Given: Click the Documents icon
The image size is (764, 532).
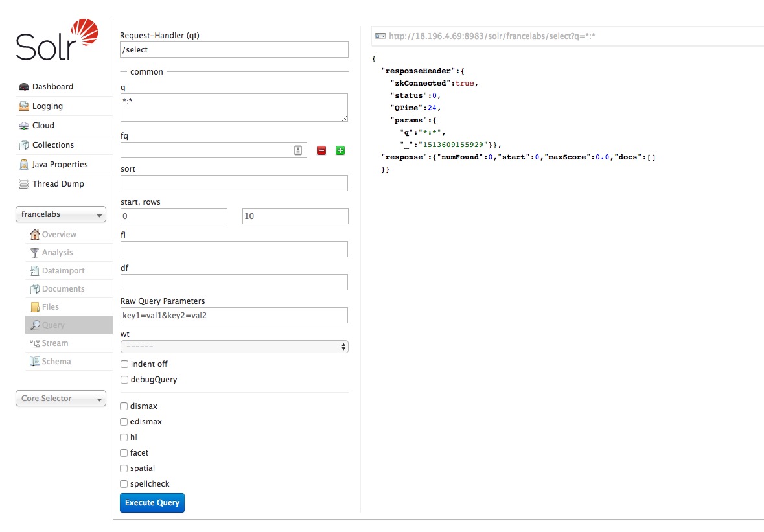Looking at the screenshot, I should pyautogui.click(x=34, y=289).
